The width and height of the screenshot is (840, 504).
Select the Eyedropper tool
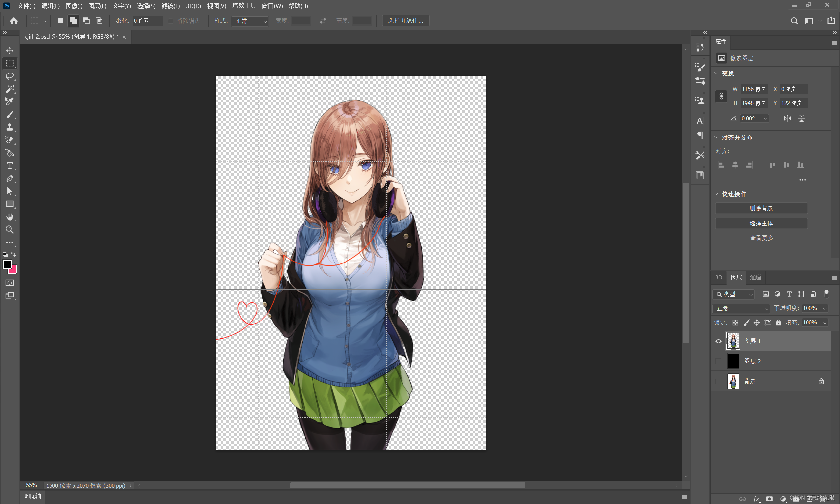pyautogui.click(x=10, y=101)
